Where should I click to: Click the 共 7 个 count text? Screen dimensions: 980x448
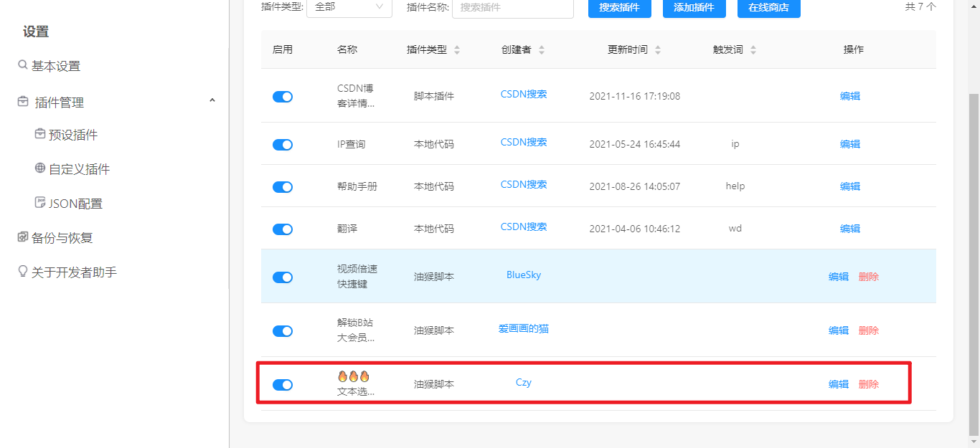coord(920,6)
